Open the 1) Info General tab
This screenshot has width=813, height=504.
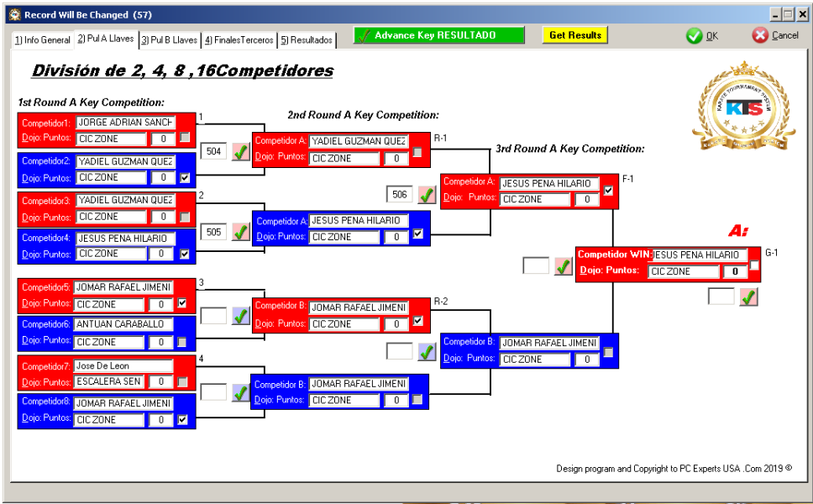click(43, 40)
